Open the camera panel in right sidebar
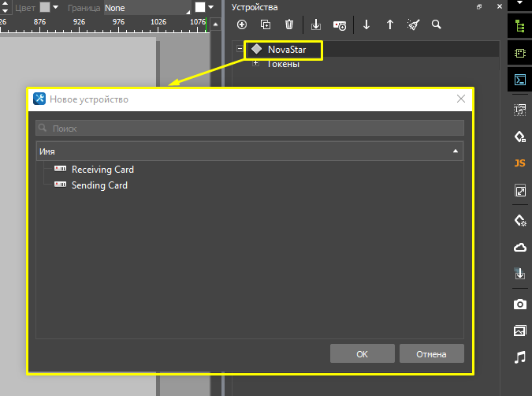 click(519, 304)
